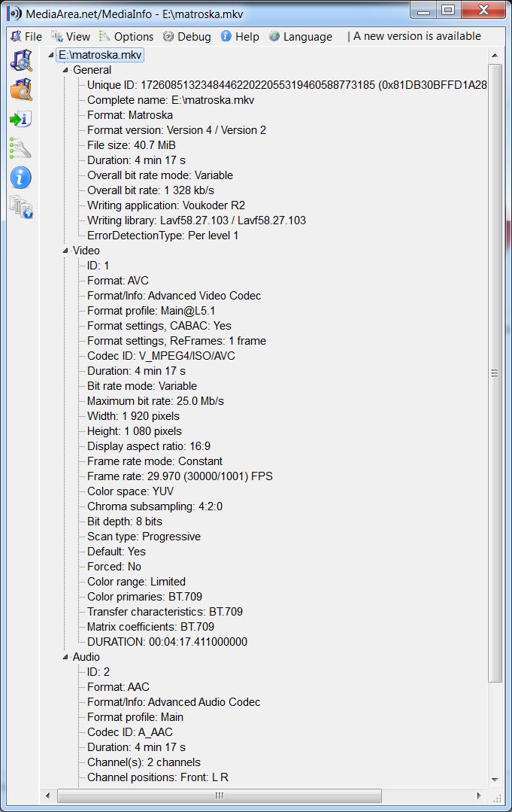Select the 'Writing library: Lavf58.27.103' row

(196, 220)
